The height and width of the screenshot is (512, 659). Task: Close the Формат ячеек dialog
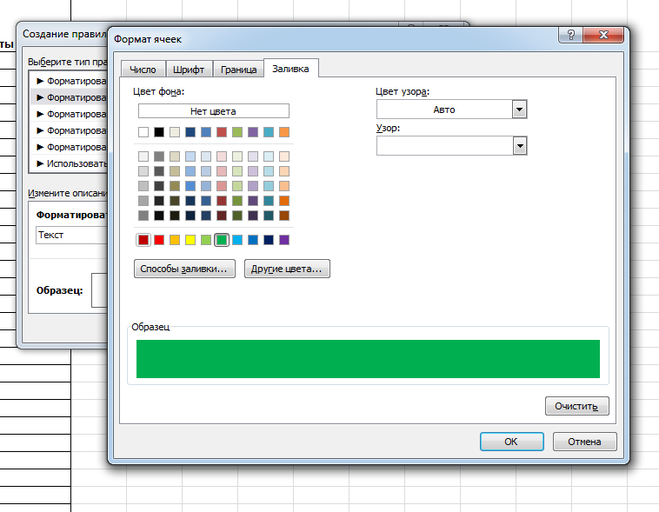pos(603,35)
